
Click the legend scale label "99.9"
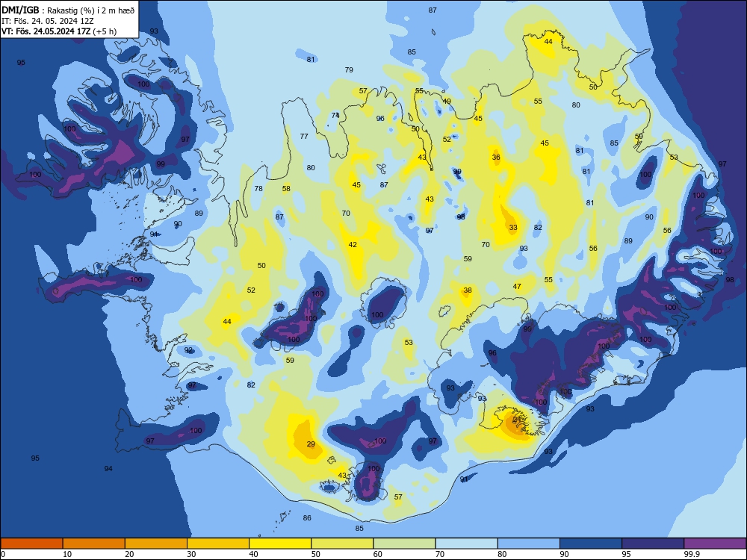click(691, 554)
